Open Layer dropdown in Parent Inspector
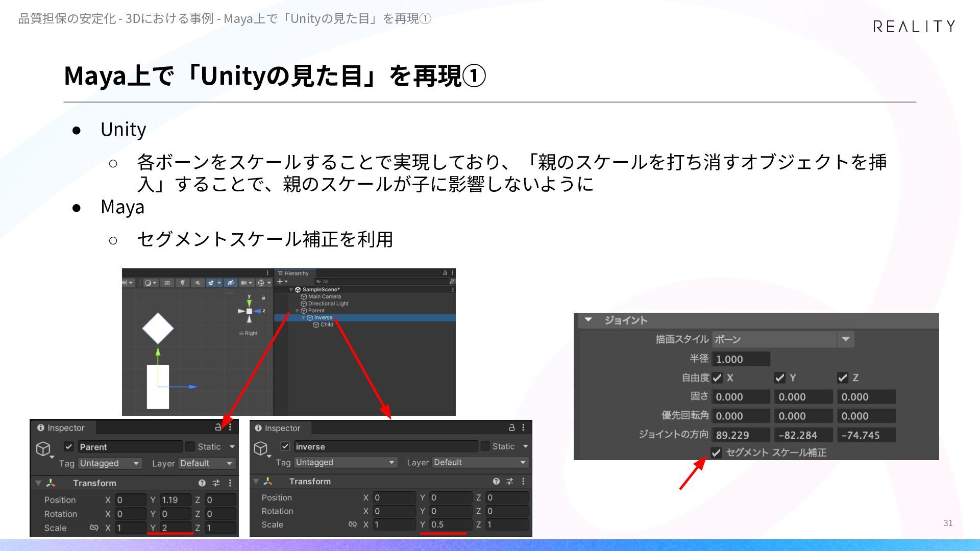 point(206,463)
